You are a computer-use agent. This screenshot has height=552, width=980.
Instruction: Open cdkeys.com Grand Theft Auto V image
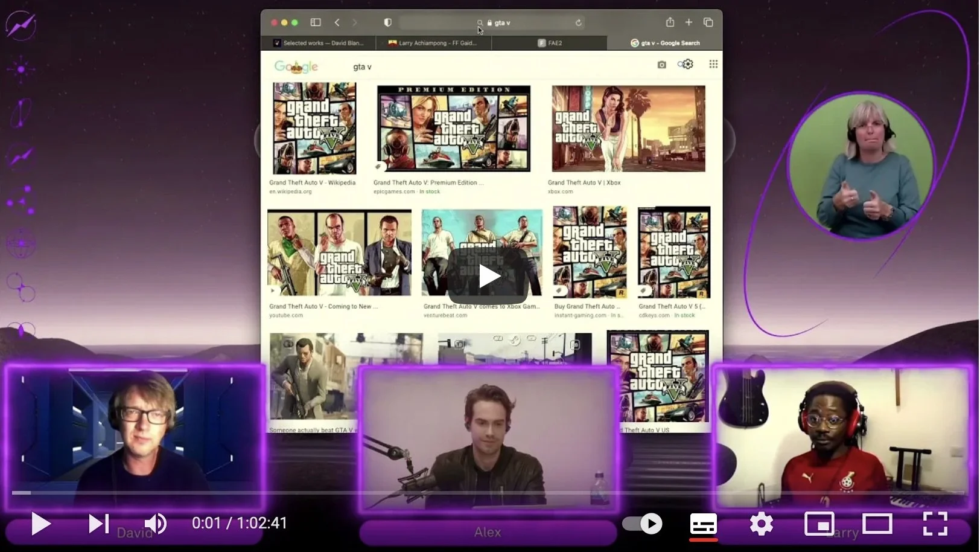674,252
